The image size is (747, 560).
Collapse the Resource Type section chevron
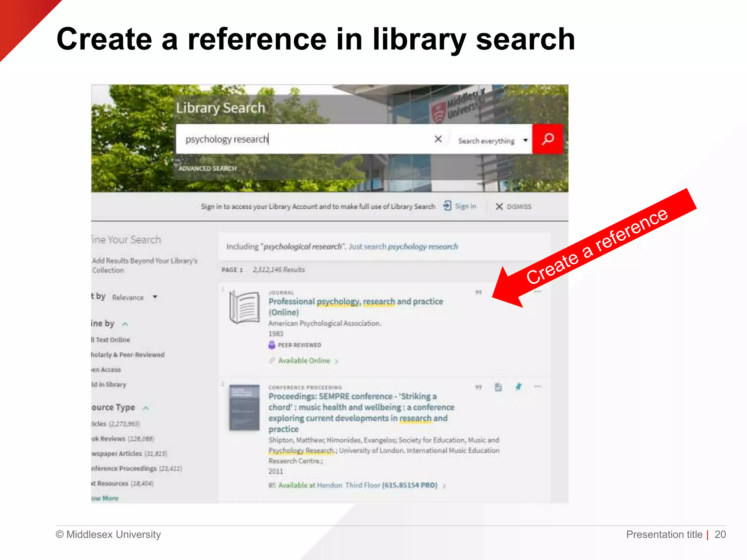146,408
